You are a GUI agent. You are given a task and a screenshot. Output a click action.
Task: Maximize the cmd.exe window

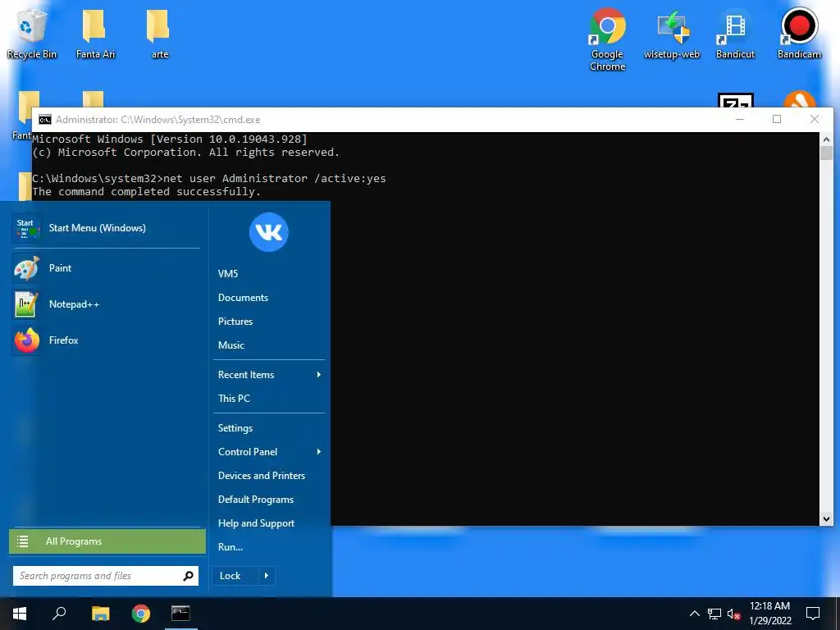[x=777, y=120]
